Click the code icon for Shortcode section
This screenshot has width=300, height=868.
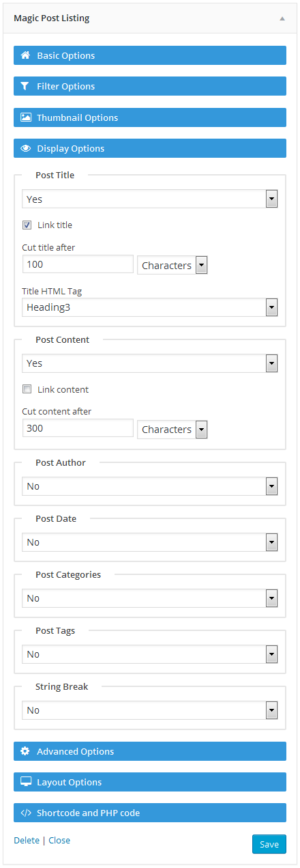point(26,813)
